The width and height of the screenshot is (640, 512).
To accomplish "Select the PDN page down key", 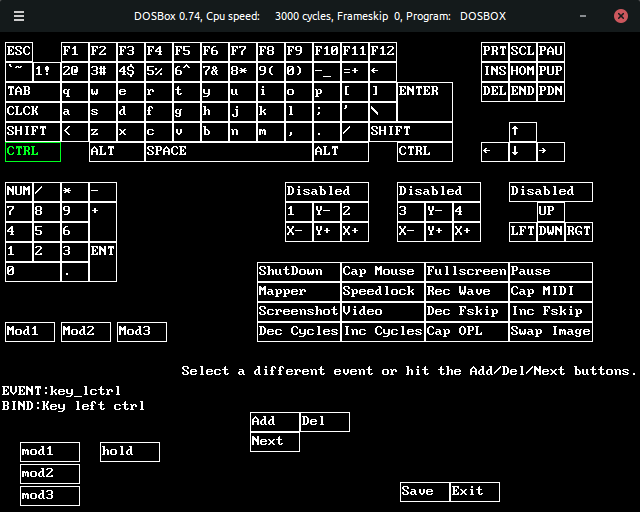I will pos(551,92).
